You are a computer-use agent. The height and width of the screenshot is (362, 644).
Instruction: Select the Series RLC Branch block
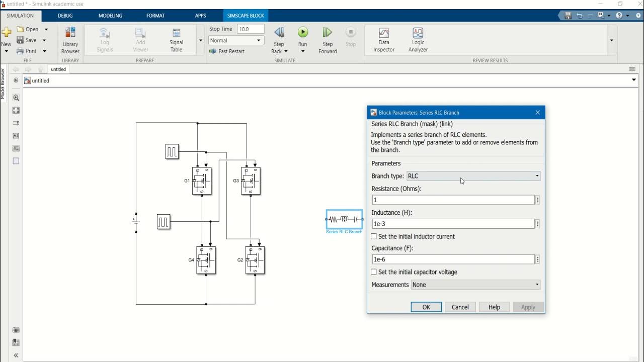coord(344,219)
